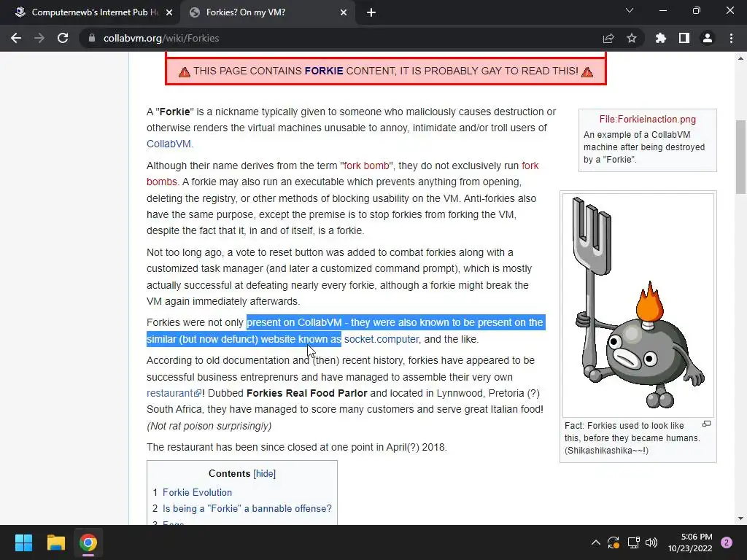Click the scrollbar down arrow

click(741, 518)
